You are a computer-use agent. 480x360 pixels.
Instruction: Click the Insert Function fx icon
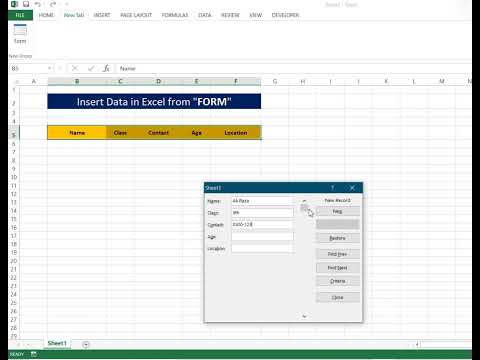(x=106, y=68)
